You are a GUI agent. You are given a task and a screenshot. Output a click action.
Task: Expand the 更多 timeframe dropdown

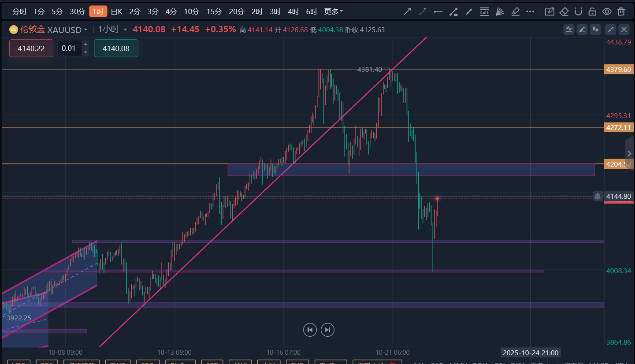(334, 12)
